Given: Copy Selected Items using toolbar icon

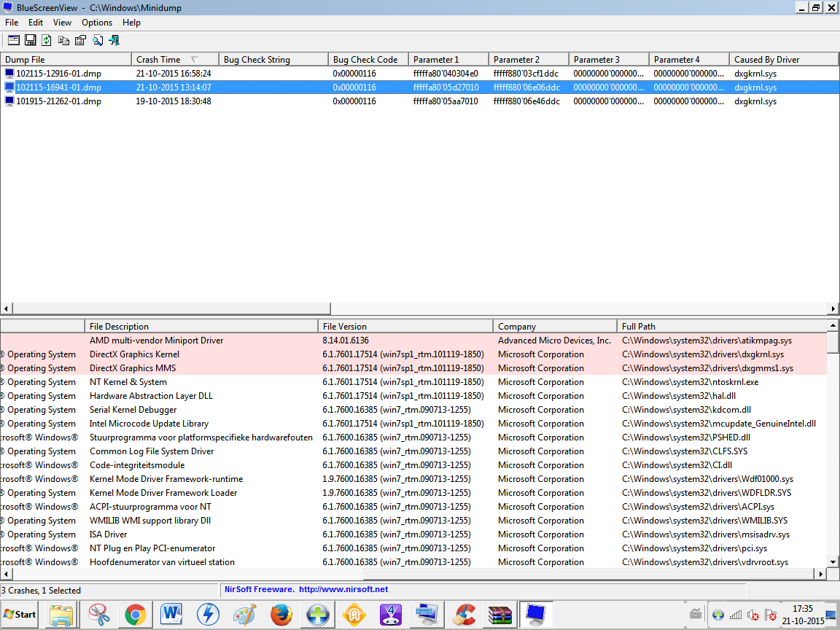Looking at the screenshot, I should point(63,40).
